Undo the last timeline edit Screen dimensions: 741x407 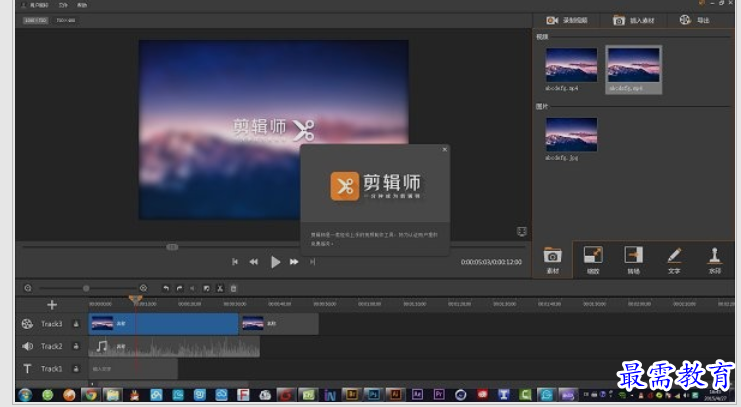tap(166, 288)
